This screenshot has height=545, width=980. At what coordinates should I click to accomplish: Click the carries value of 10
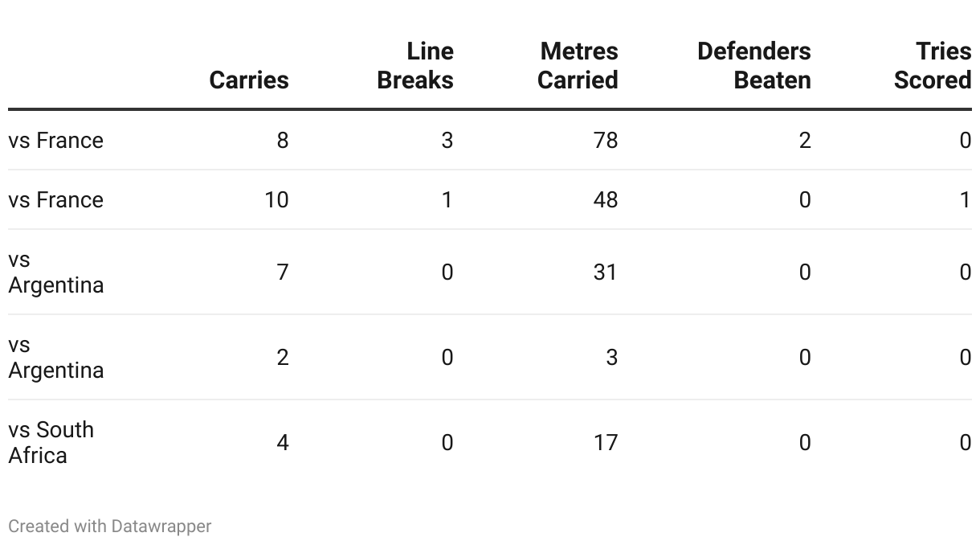[x=276, y=199]
